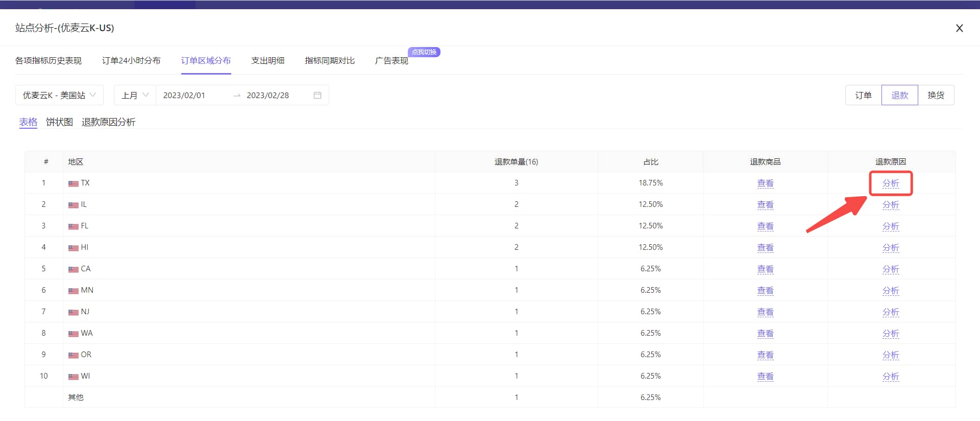
Task: Analyze refund reasons for IL row
Action: click(x=891, y=204)
